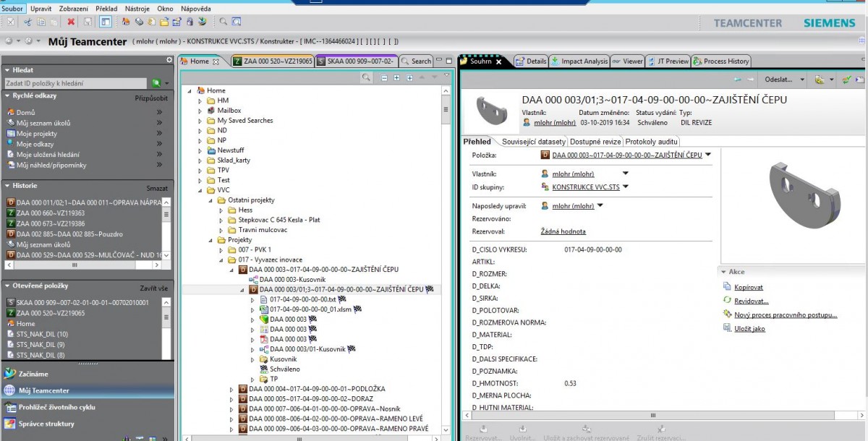This screenshot has width=868, height=441.
Task: Open the Nástroje menu
Action: 137,8
